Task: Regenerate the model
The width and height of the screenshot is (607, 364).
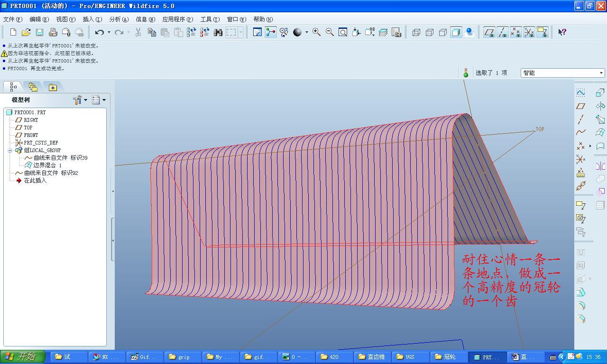Action: point(192,32)
